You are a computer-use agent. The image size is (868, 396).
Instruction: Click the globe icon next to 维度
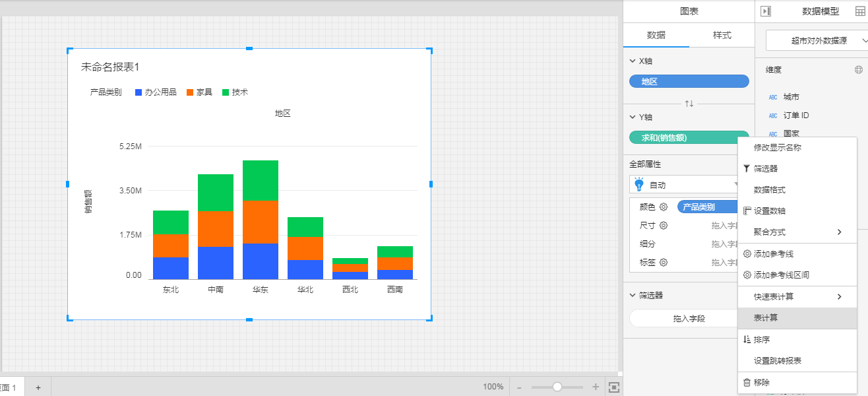click(859, 69)
